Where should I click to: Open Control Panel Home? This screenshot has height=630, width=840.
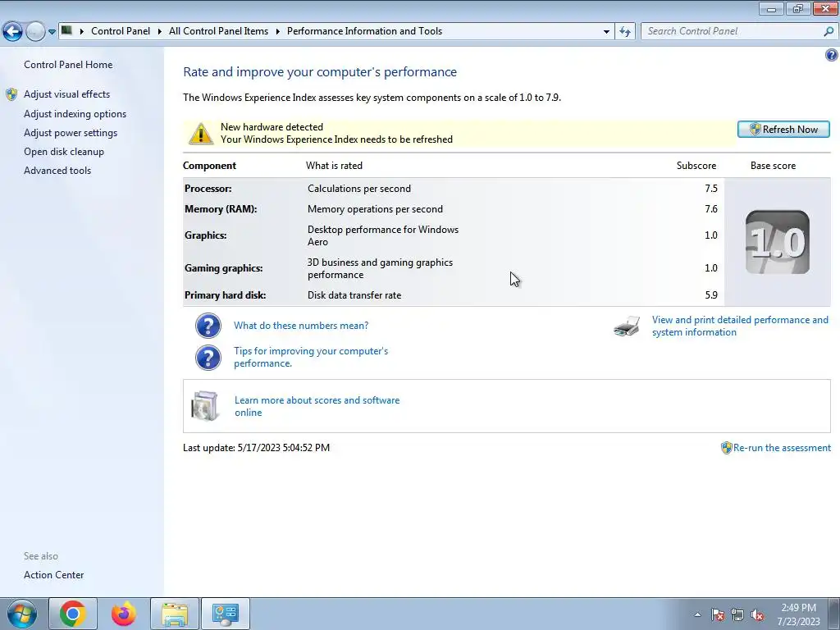tap(68, 65)
